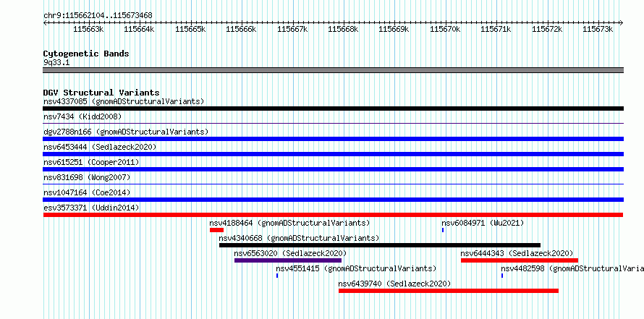This screenshot has height=319, width=644.
Task: Click the nsv4188464 (gnomADStructuralVariants) label
Action: tap(289, 223)
